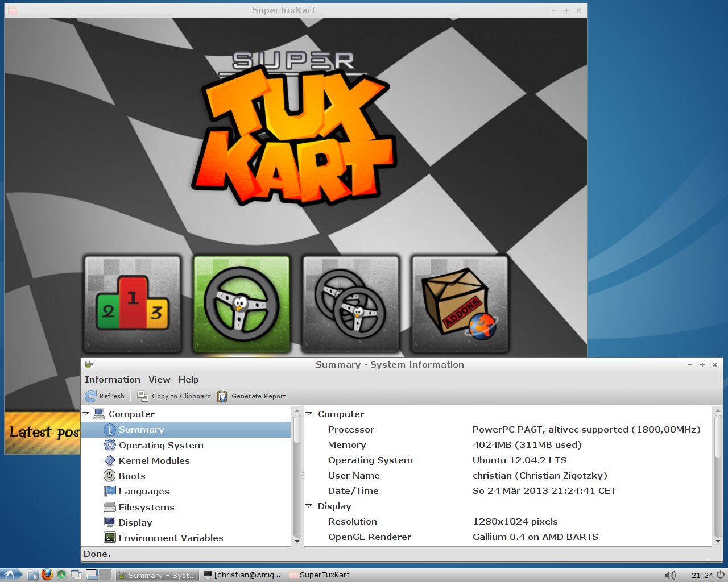The image size is (728, 582).
Task: Collapse the Computer node in the left tree
Action: (86, 414)
